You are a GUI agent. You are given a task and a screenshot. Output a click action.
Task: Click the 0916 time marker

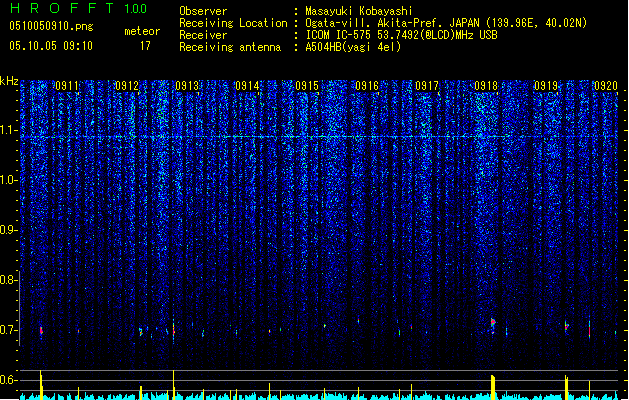click(367, 86)
